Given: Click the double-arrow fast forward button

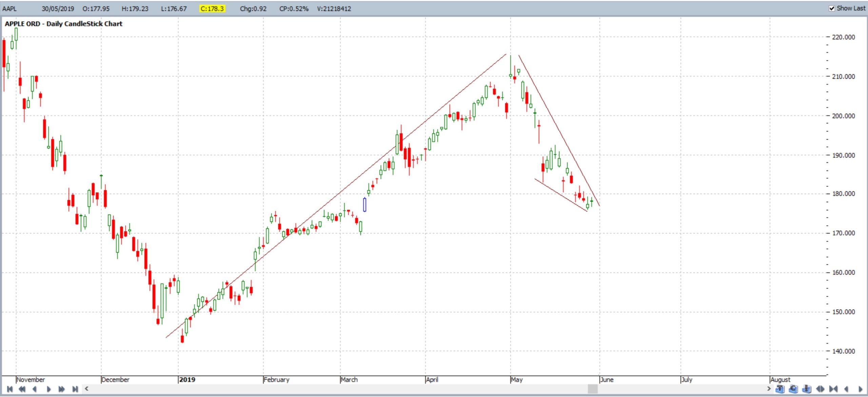Looking at the screenshot, I should (61, 389).
